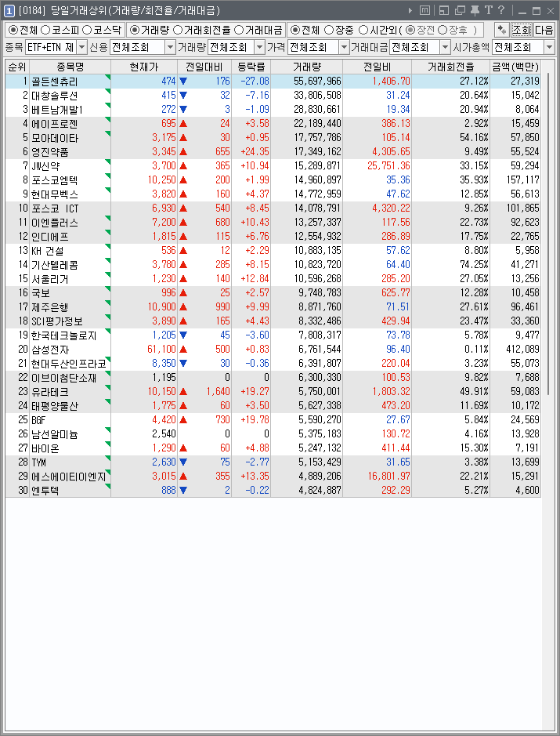Select stock 베트남개발1
The width and height of the screenshot is (560, 736).
pos(56,110)
